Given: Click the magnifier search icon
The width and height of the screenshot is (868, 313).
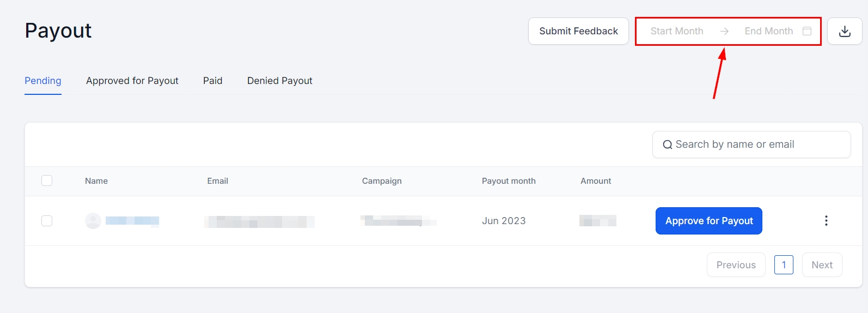Looking at the screenshot, I should [x=667, y=145].
